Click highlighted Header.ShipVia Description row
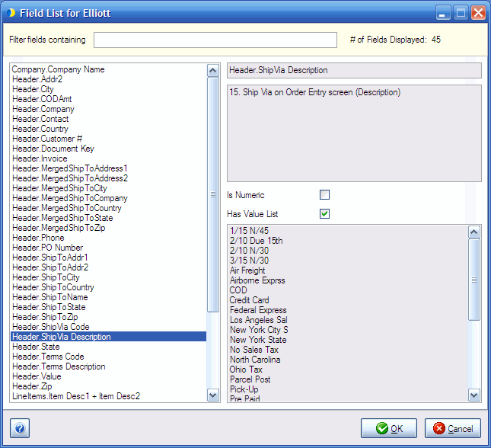The image size is (491, 448). coord(108,337)
